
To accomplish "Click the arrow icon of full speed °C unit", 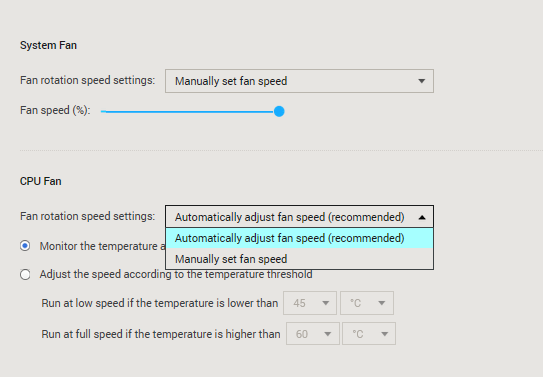I will point(384,334).
